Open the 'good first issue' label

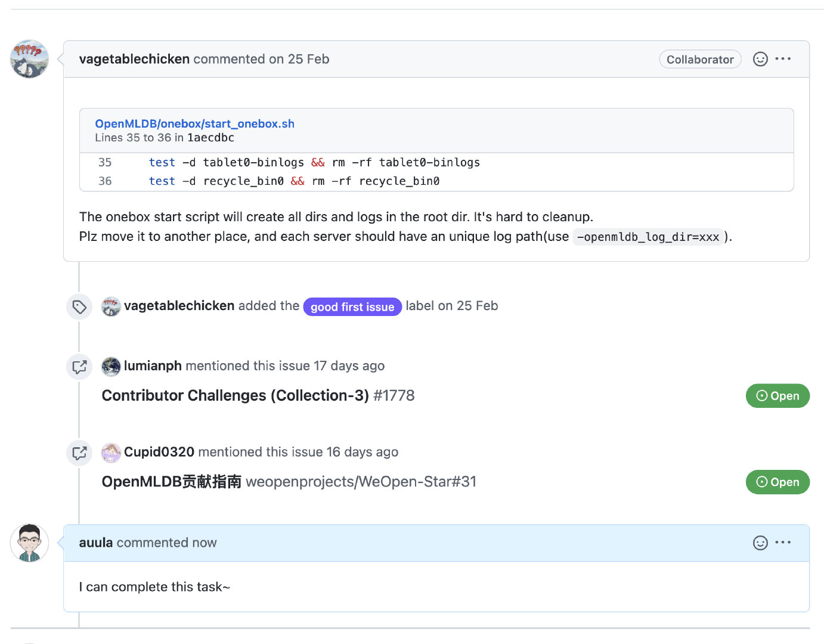point(352,306)
